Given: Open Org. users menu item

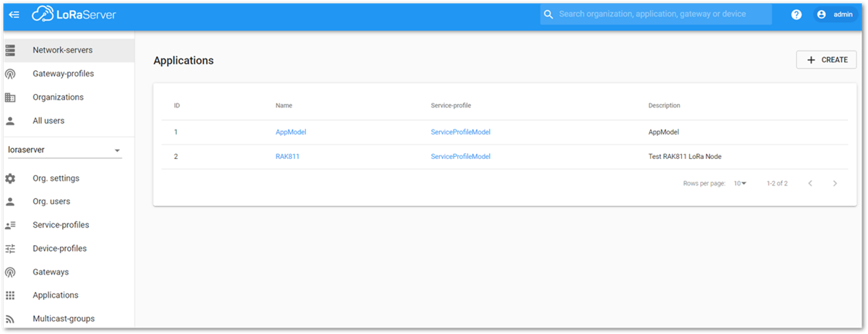Looking at the screenshot, I should (68, 202).
